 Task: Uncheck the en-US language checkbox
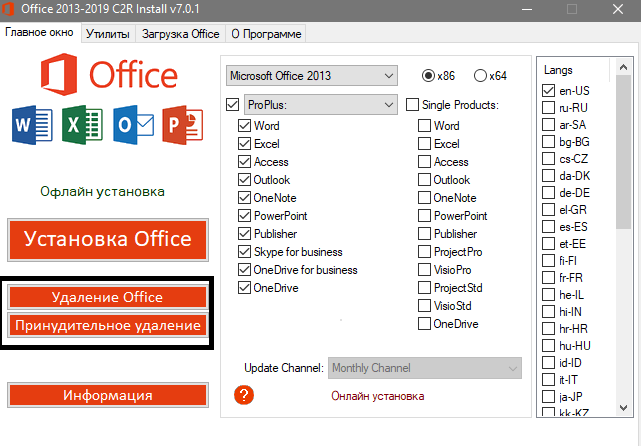tap(548, 90)
